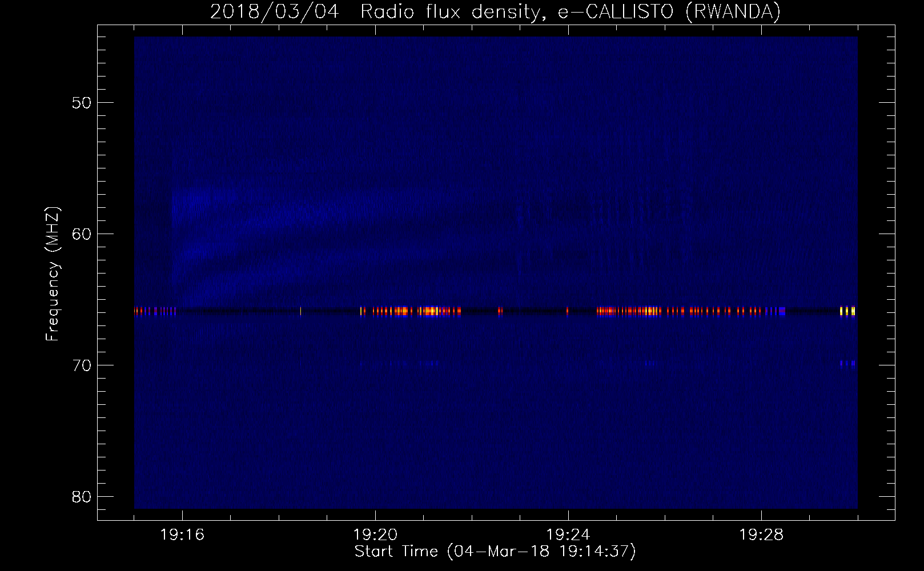The image size is (924, 571).
Task: Click the frequency tick label '50'
Action: (x=82, y=103)
